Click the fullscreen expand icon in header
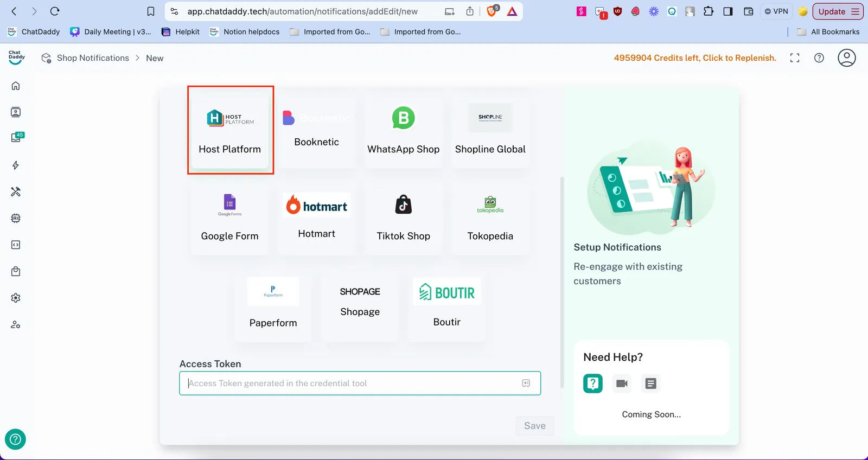The width and height of the screenshot is (868, 460). tap(795, 58)
